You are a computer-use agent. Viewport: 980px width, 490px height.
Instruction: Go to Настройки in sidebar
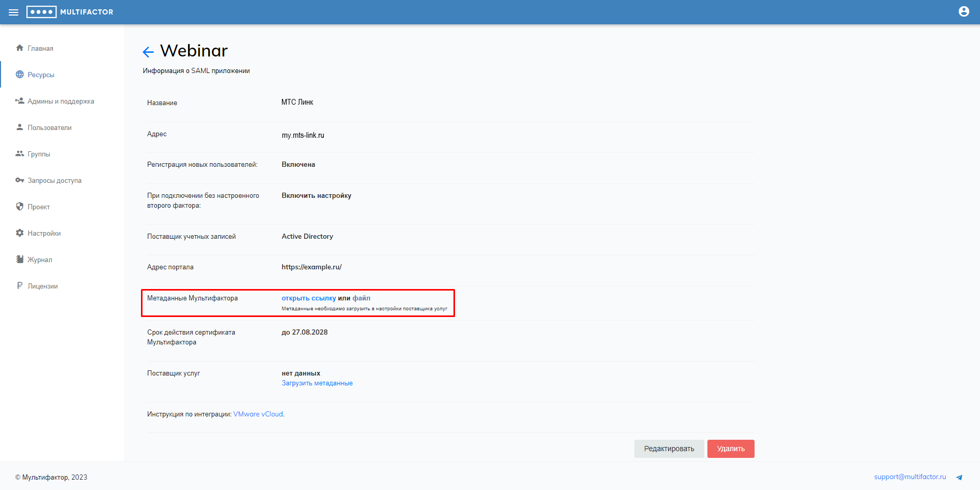(x=44, y=233)
